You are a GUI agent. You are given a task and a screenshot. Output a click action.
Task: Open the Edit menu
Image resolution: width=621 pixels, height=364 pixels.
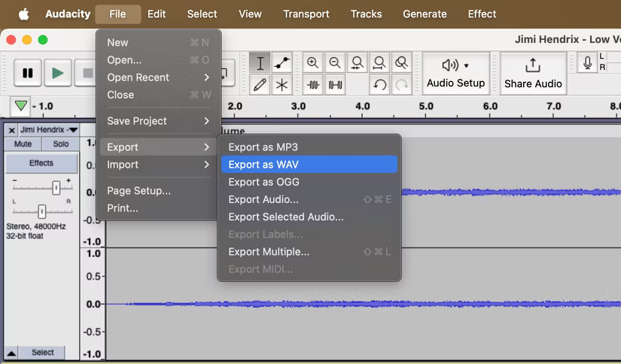[x=157, y=14]
